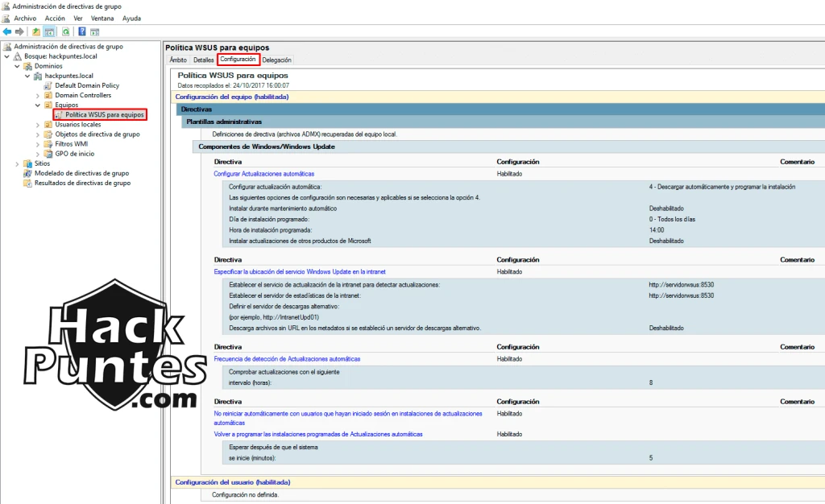Click the statistics server URL http://servidorwsus:8530
The width and height of the screenshot is (825, 504).
(x=682, y=295)
